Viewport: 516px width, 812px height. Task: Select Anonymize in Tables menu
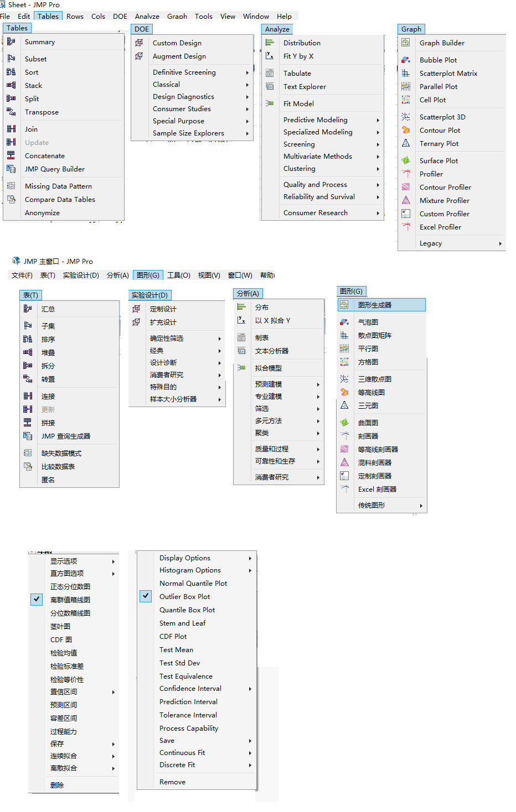pos(42,212)
